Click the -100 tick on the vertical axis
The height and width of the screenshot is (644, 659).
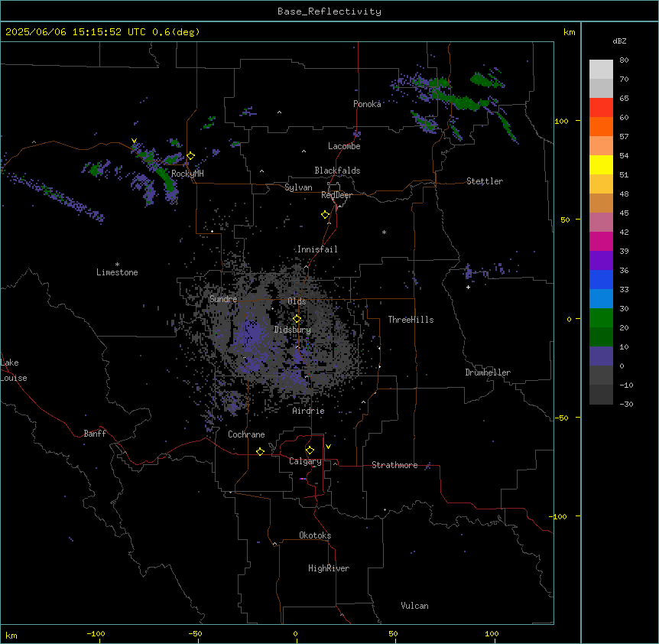coord(559,516)
